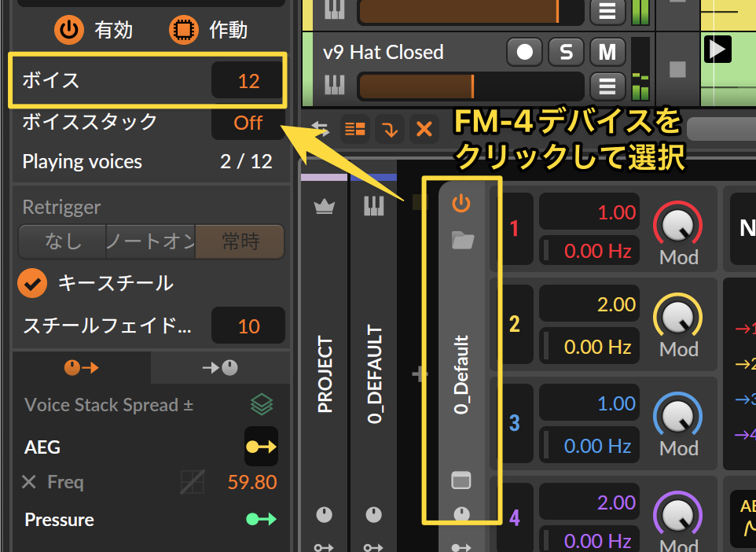Add a device with the plus icon
Viewport: 756px width, 552px height.
[x=420, y=374]
